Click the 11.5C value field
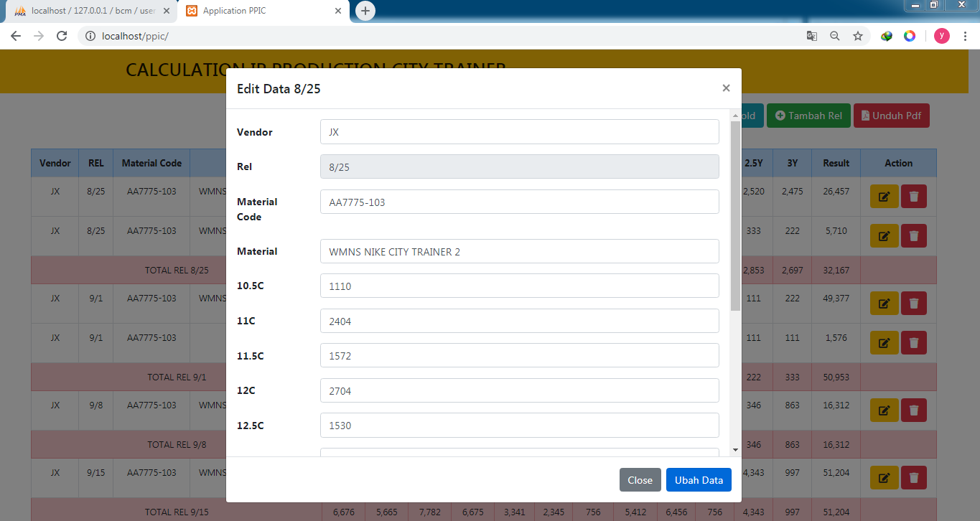This screenshot has width=980, height=521. pos(519,355)
